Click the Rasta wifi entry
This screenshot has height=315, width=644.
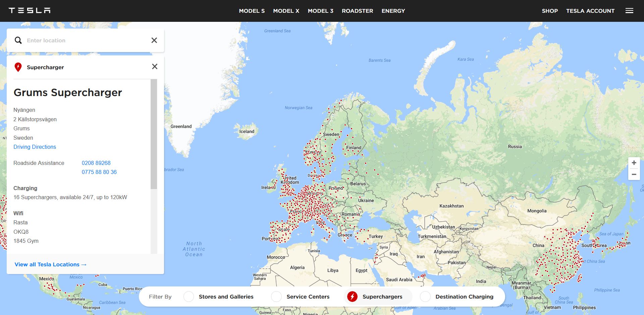pyautogui.click(x=20, y=222)
